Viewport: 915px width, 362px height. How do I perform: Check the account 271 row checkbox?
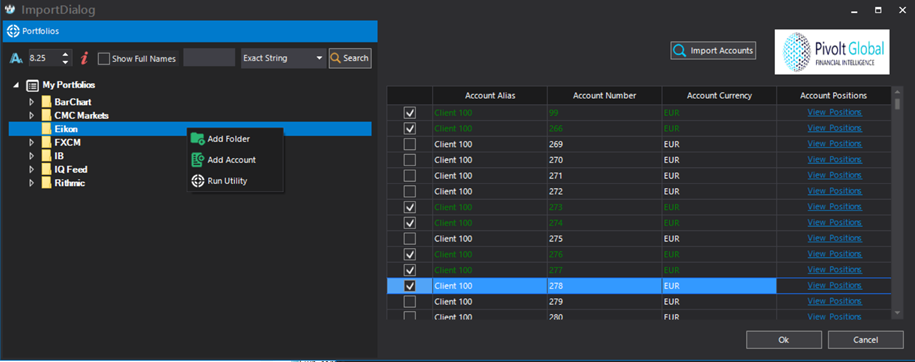pos(410,175)
